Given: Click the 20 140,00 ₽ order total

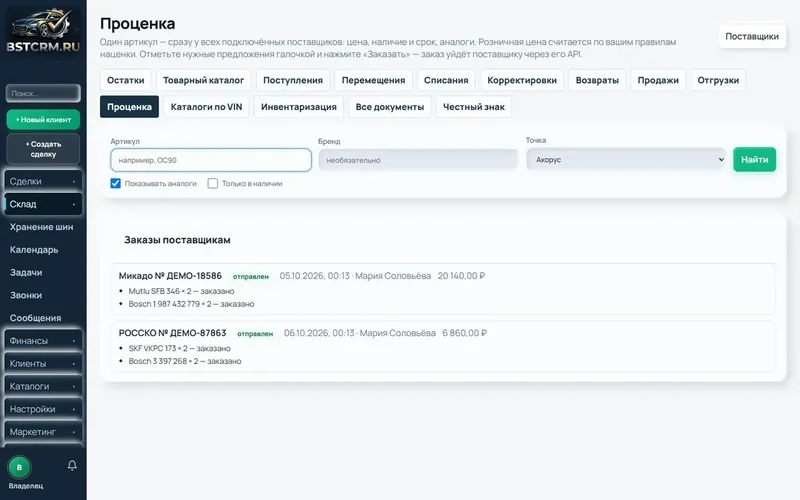Looking at the screenshot, I should 461,276.
